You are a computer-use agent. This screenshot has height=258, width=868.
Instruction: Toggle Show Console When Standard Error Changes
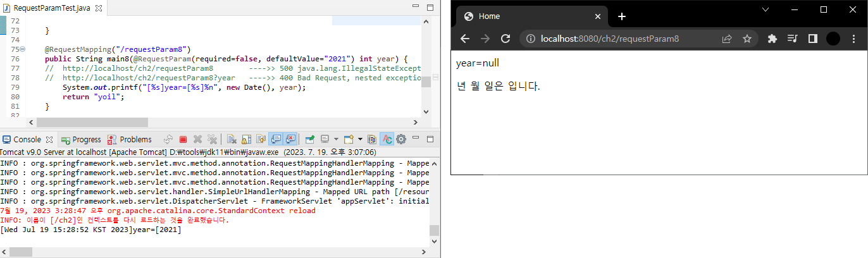290,139
